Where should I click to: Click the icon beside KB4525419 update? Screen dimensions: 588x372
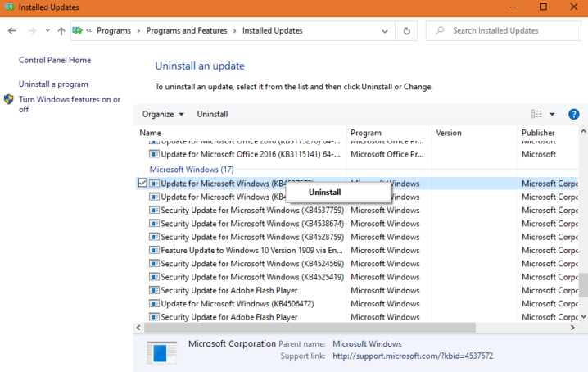154,277
